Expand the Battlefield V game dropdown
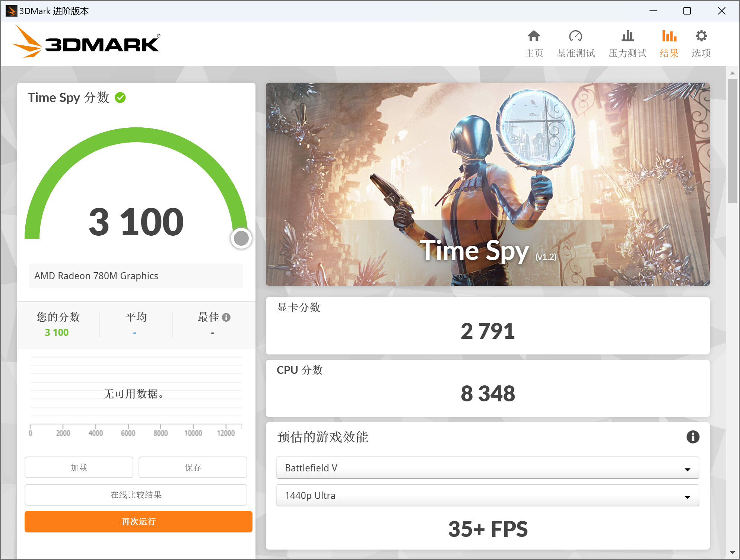Screen dimensions: 740x560 [487, 468]
